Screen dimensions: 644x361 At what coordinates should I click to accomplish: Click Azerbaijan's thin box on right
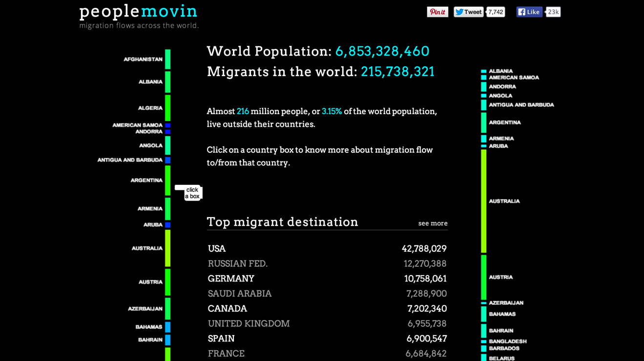point(484,303)
